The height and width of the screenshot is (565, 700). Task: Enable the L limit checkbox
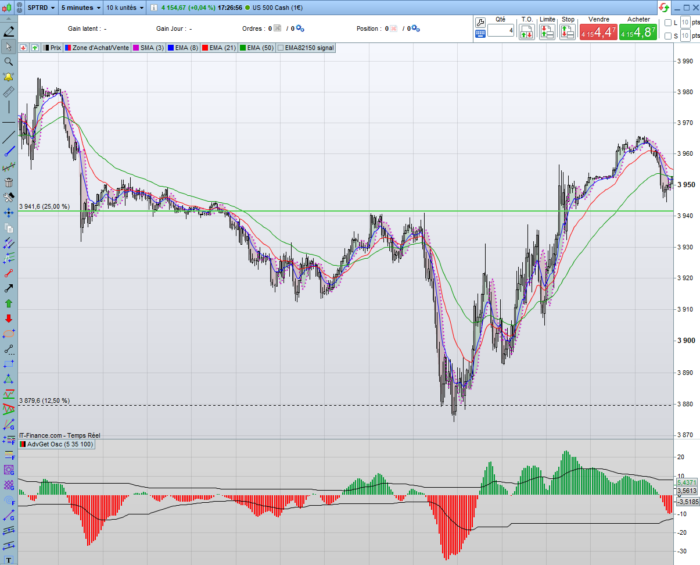click(x=668, y=23)
